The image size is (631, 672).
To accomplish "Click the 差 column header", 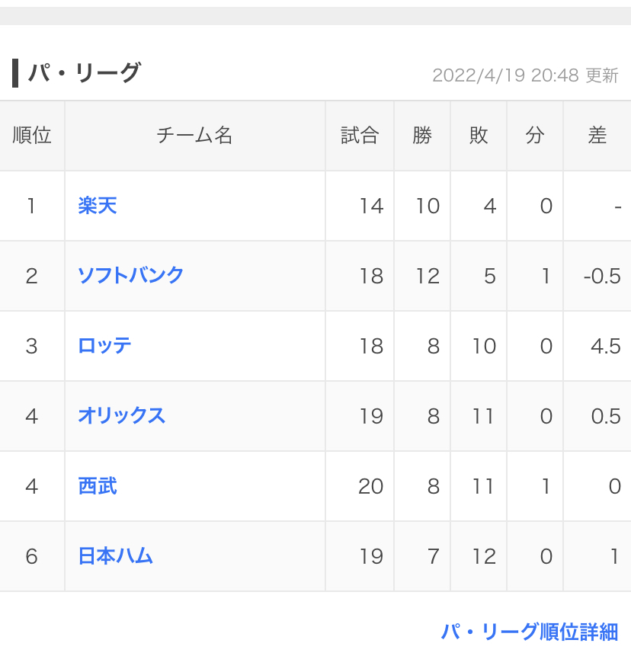I will [x=597, y=136].
